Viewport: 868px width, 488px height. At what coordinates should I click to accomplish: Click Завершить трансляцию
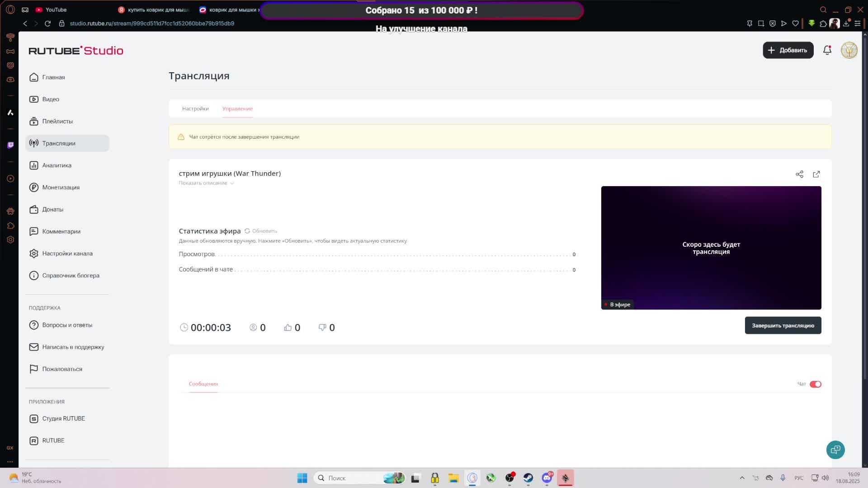click(x=783, y=326)
